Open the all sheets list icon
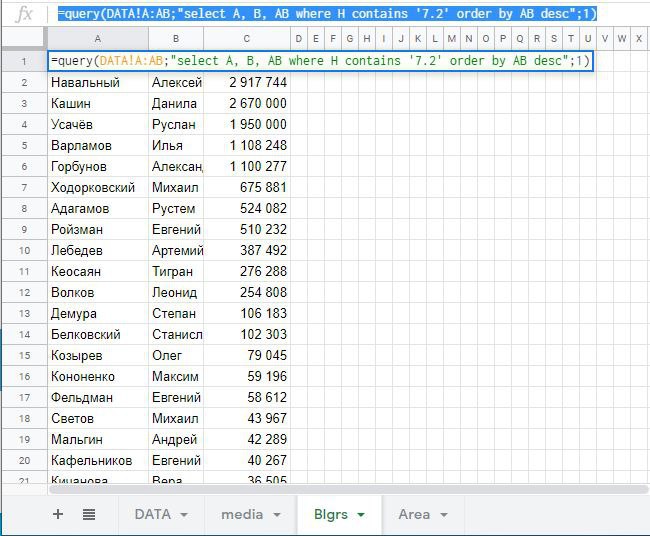650x536 pixels. pyautogui.click(x=89, y=515)
